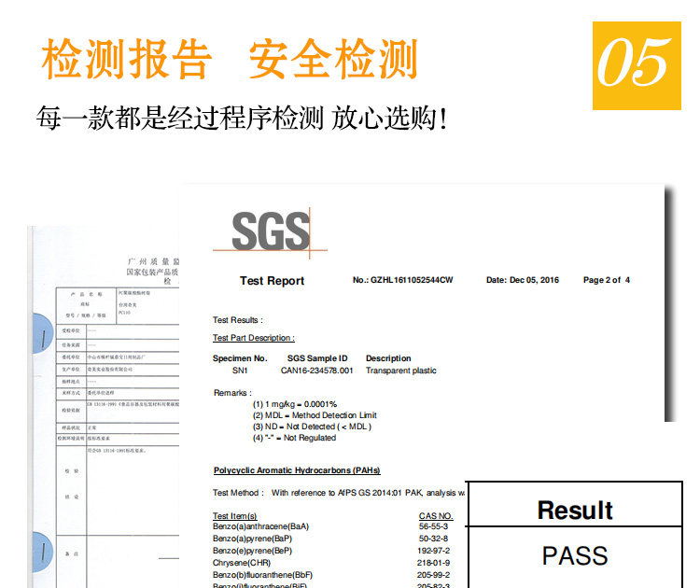Click the Result box header
700x588 pixels.
[575, 511]
